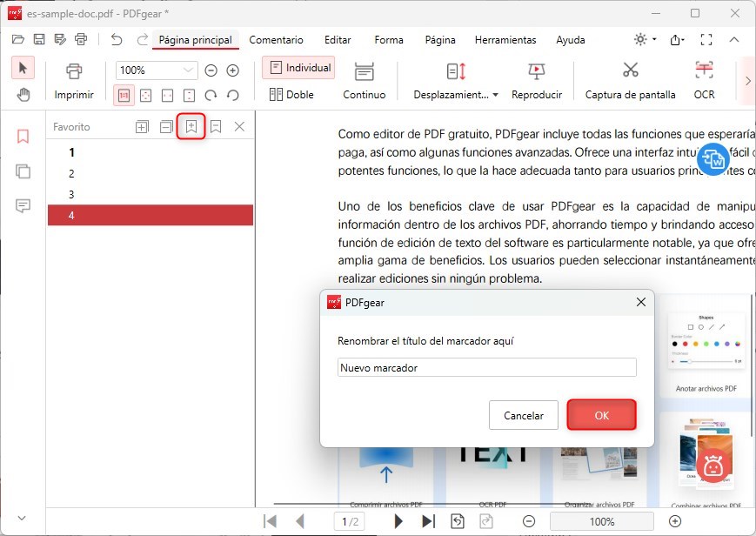Click the floating convert to Word icon
756x536 pixels.
point(713,158)
